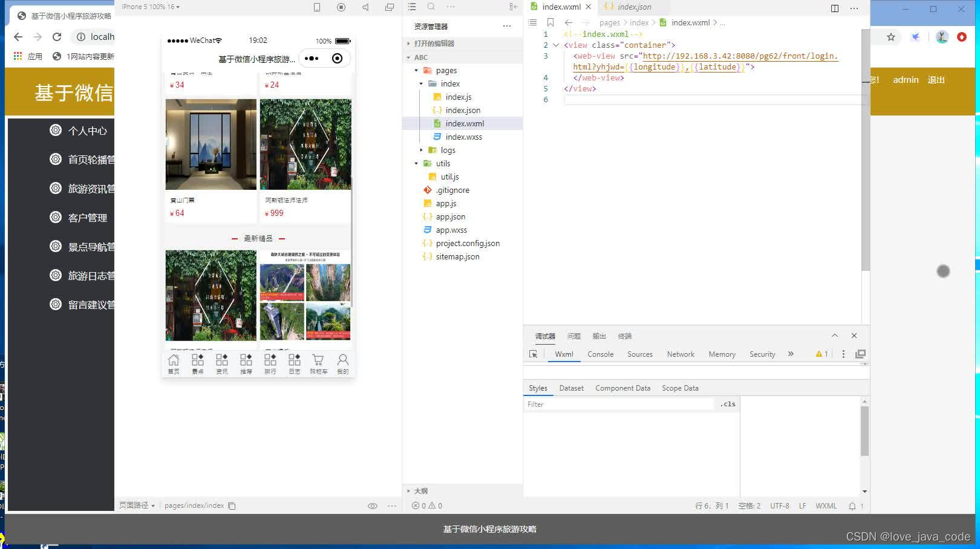Reload the browser page
980x549 pixels.
57,37
